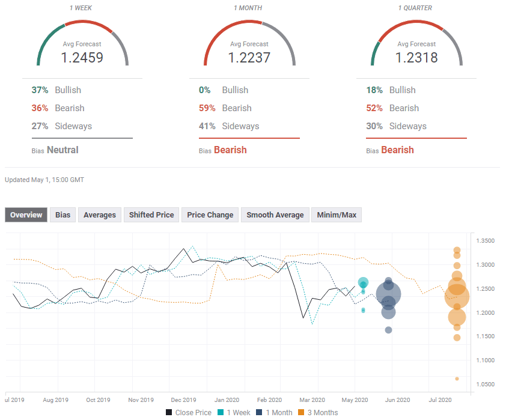Image resolution: width=512 pixels, height=420 pixels.
Task: Click the lowest small orange bubble near 1.0500
Action: pyautogui.click(x=457, y=379)
